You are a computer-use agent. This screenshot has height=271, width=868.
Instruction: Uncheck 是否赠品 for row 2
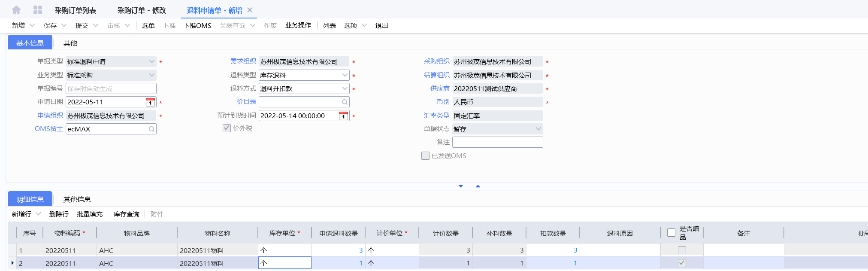pos(682,263)
